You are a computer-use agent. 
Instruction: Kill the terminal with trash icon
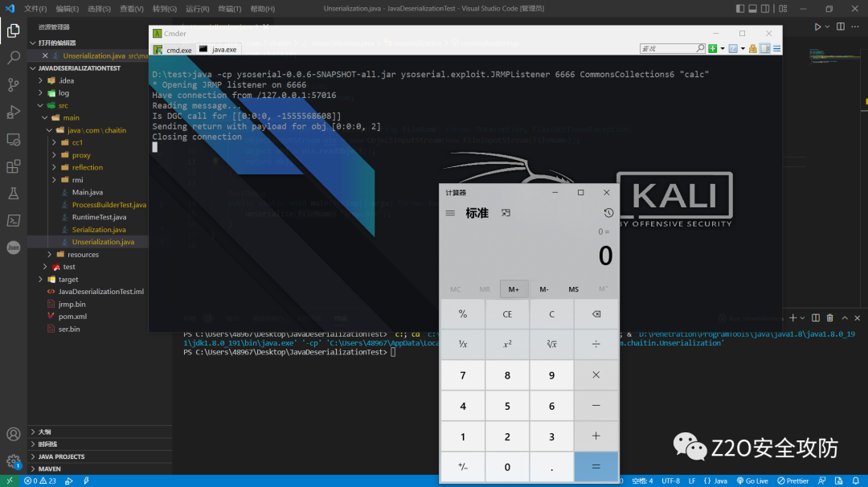(x=829, y=318)
